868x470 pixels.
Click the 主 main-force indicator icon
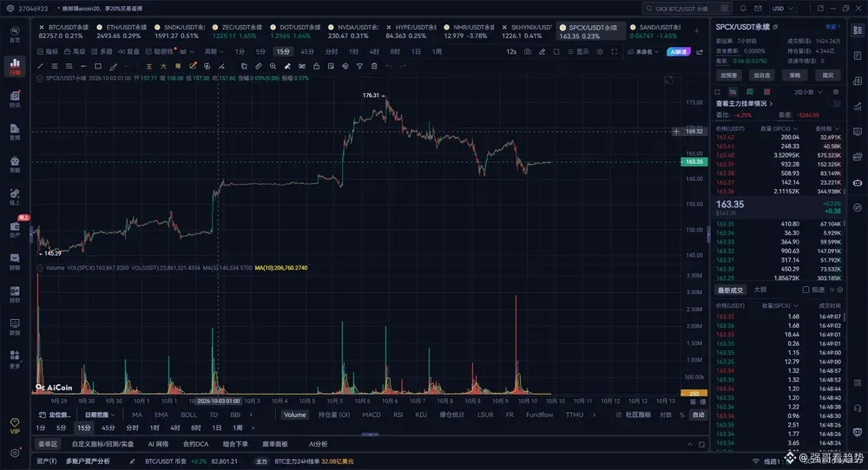(x=149, y=67)
